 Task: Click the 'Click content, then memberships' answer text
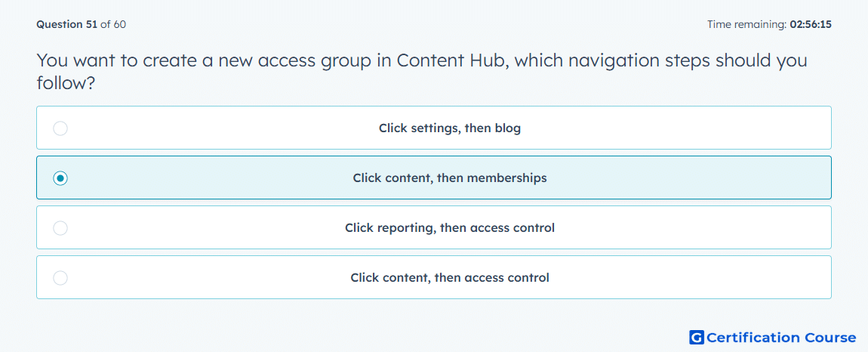tap(450, 178)
